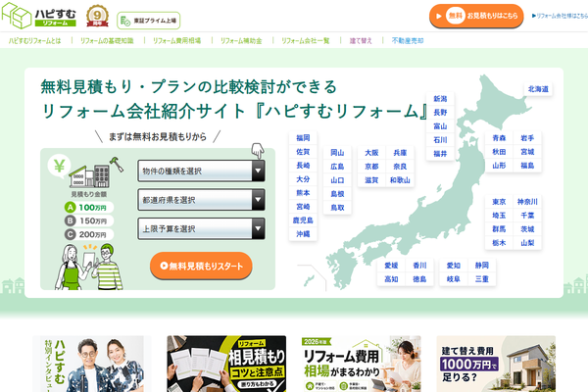Open the リフォーム会社一覧 menu item
The width and height of the screenshot is (588, 392).
pyautogui.click(x=305, y=40)
